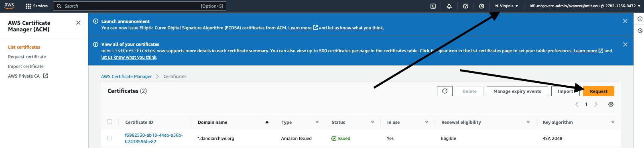
Task: Sort by Type column
Action: (x=317, y=122)
